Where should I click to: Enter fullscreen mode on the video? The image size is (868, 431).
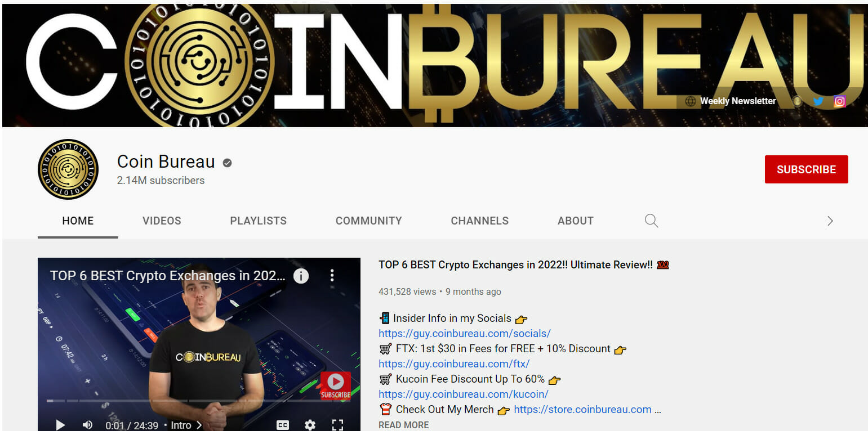click(337, 425)
